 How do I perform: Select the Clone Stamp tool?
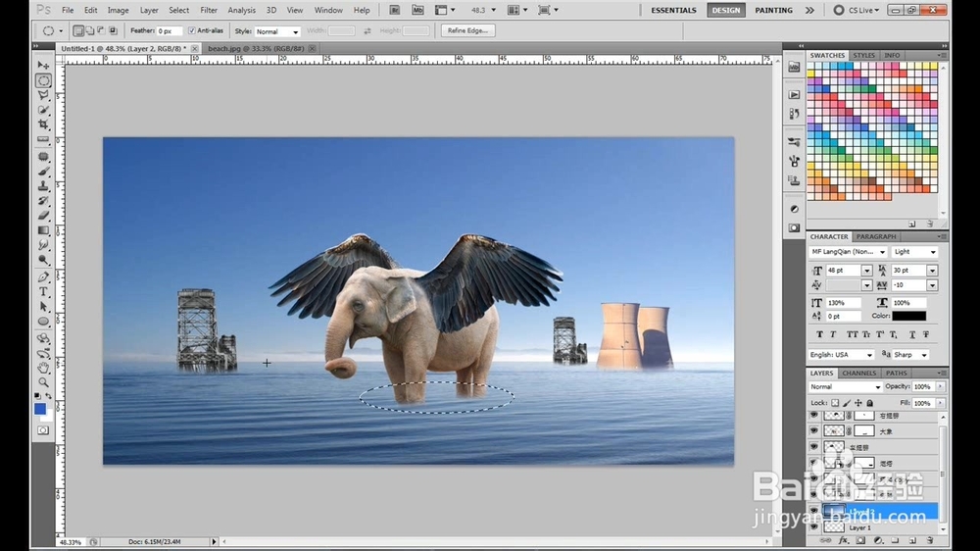tap(43, 185)
